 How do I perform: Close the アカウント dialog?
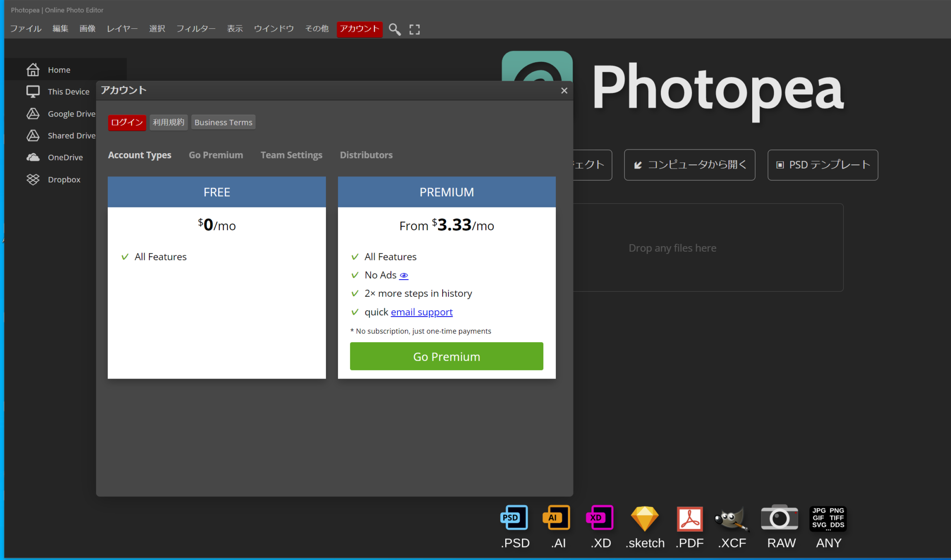564,91
